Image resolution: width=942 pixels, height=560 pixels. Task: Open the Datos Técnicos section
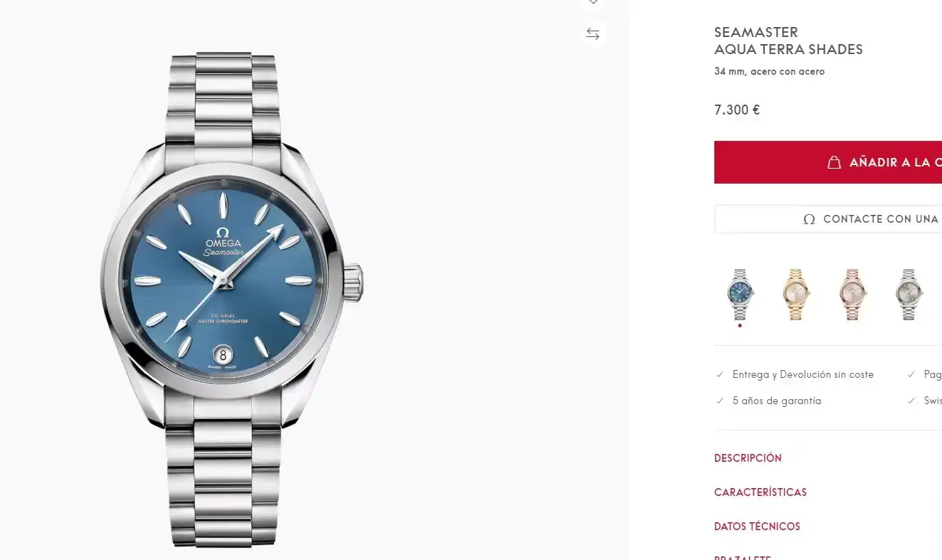click(x=757, y=527)
